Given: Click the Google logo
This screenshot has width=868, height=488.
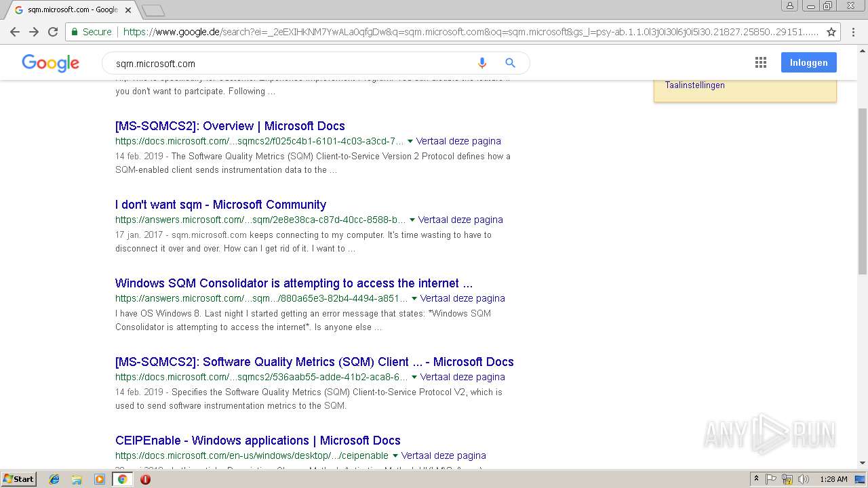Looking at the screenshot, I should [51, 63].
